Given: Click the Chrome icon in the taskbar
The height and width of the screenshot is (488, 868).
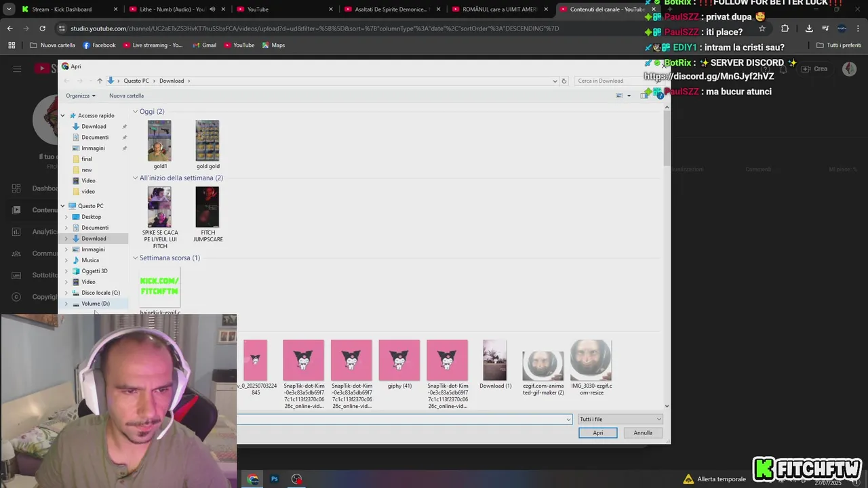Looking at the screenshot, I should (x=253, y=479).
